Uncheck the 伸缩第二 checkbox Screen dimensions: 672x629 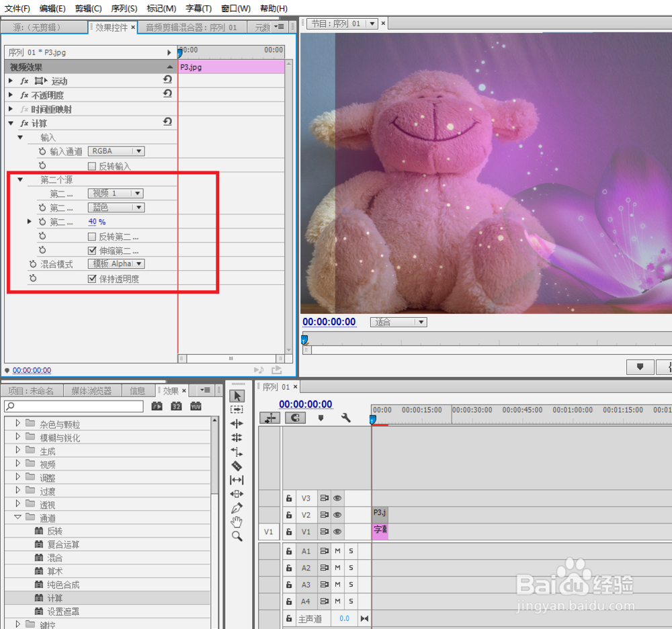point(91,250)
